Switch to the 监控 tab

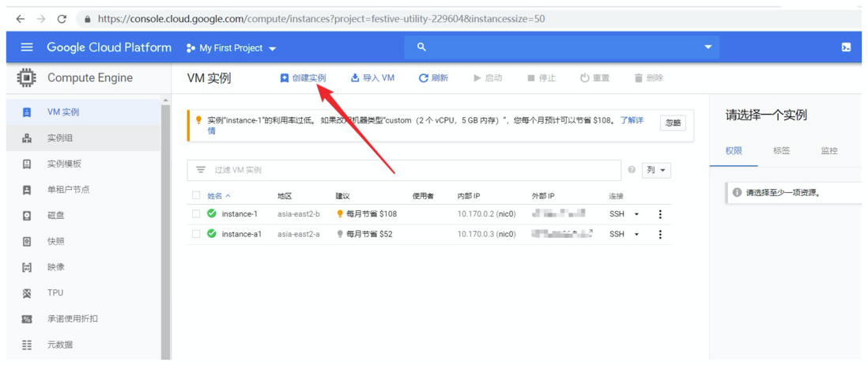point(829,151)
